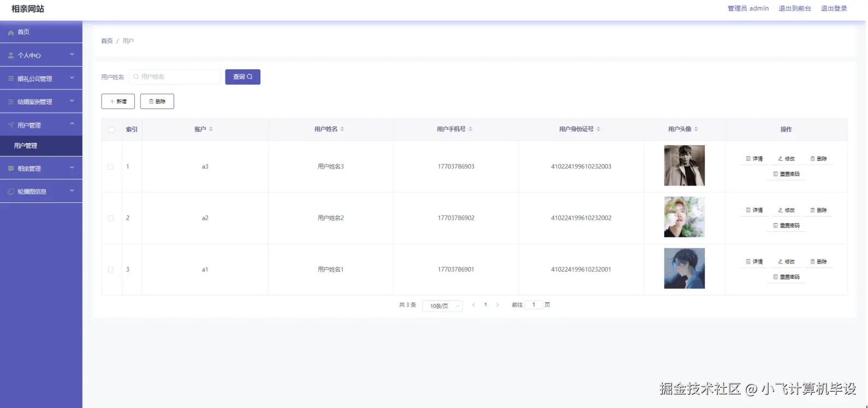Expand the 婚礼公司管理 menu chevron

pos(72,78)
